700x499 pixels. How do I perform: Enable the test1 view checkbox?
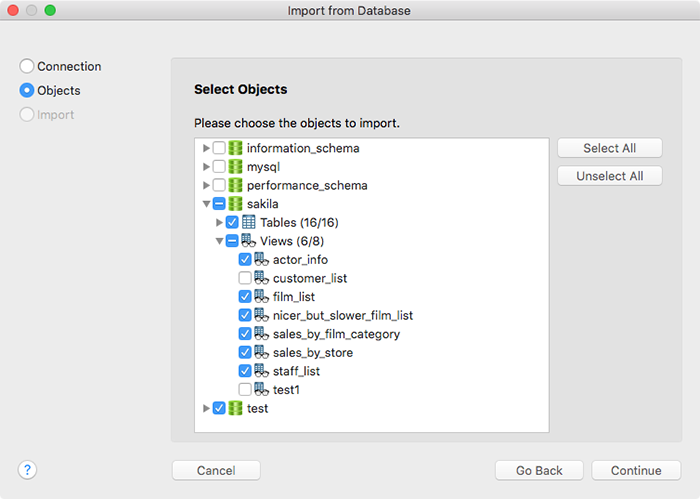click(x=245, y=390)
